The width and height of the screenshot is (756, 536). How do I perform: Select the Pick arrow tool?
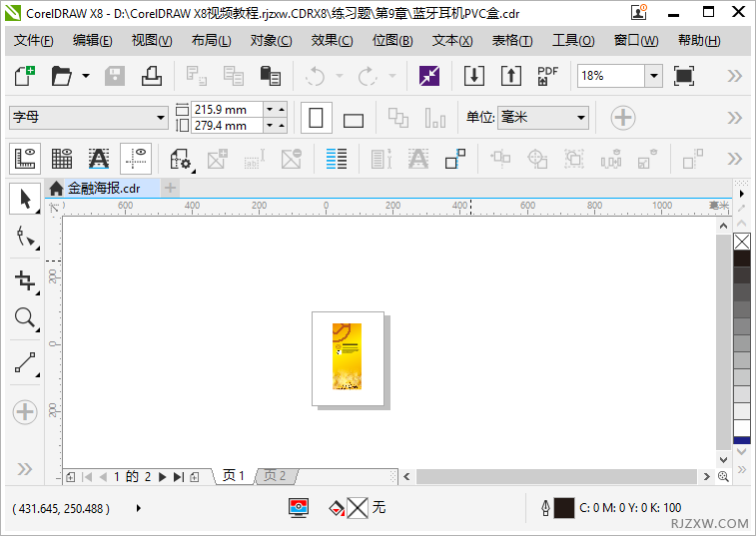[25, 199]
